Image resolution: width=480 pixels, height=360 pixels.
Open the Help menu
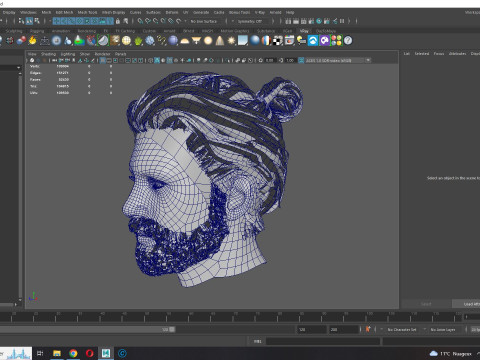[x=290, y=12]
